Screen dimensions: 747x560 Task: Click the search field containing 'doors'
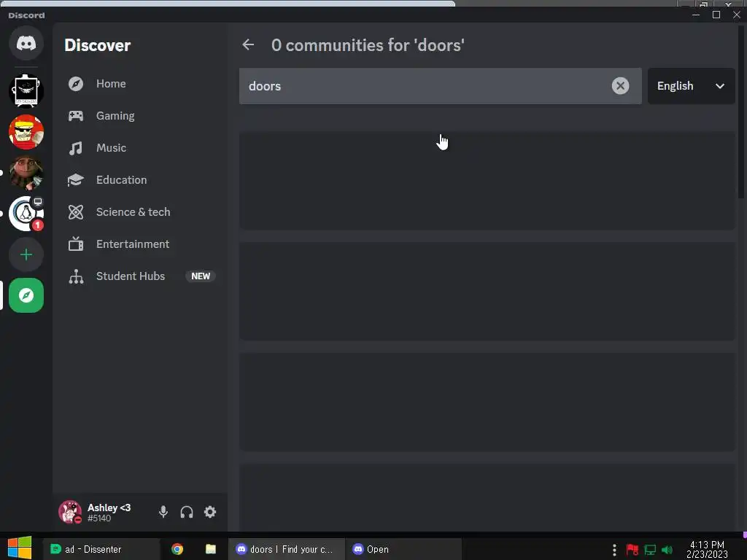[x=440, y=86]
